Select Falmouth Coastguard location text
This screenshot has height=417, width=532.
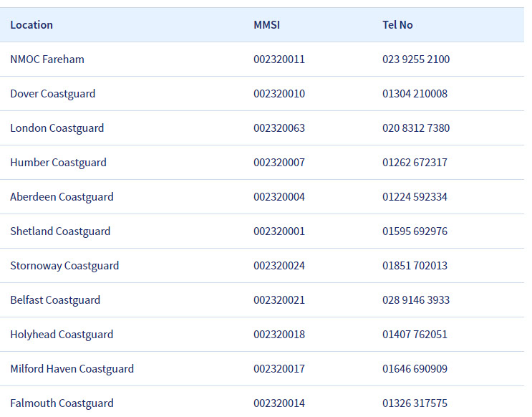point(62,403)
